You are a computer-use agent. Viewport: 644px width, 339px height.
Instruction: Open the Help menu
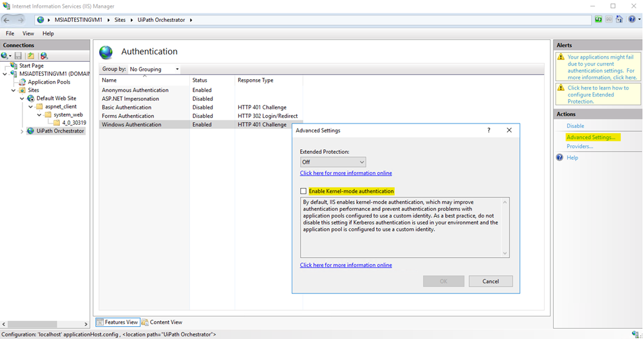coord(48,33)
